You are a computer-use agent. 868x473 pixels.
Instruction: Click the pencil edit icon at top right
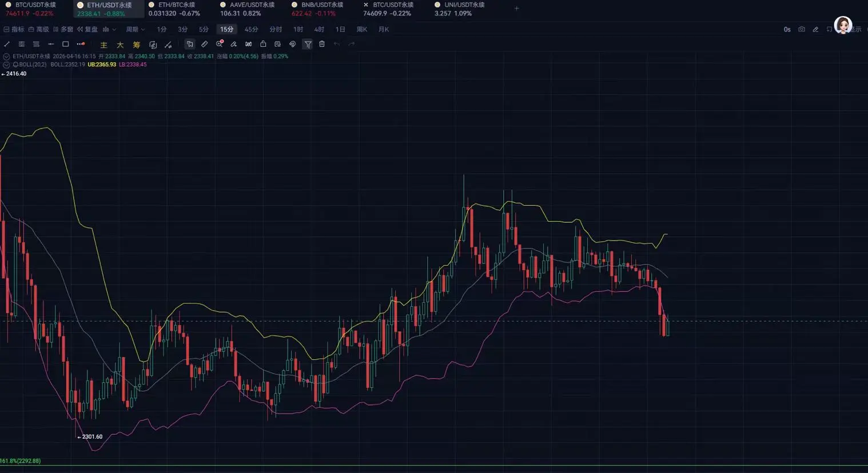pos(816,29)
